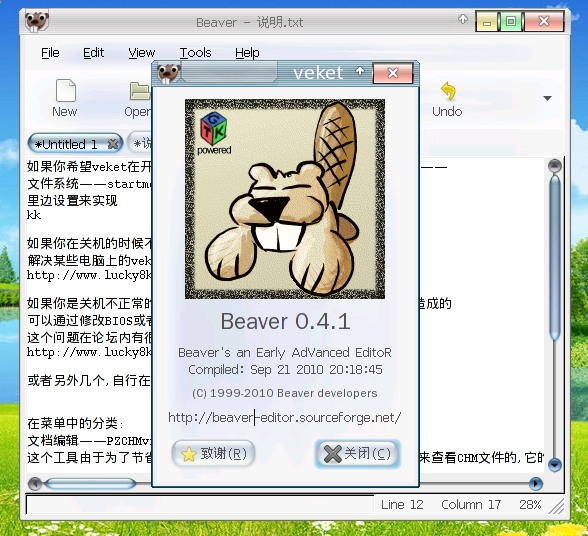Image resolution: width=588 pixels, height=536 pixels.
Task: Open the Help menu
Action: coord(247,53)
